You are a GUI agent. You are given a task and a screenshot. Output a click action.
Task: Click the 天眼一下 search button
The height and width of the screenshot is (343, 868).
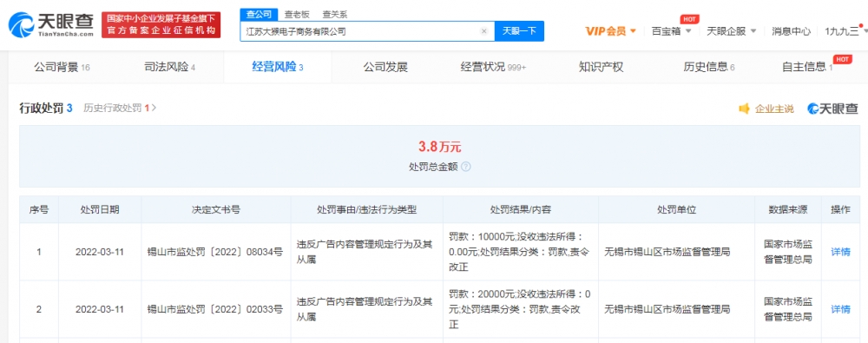tap(519, 31)
